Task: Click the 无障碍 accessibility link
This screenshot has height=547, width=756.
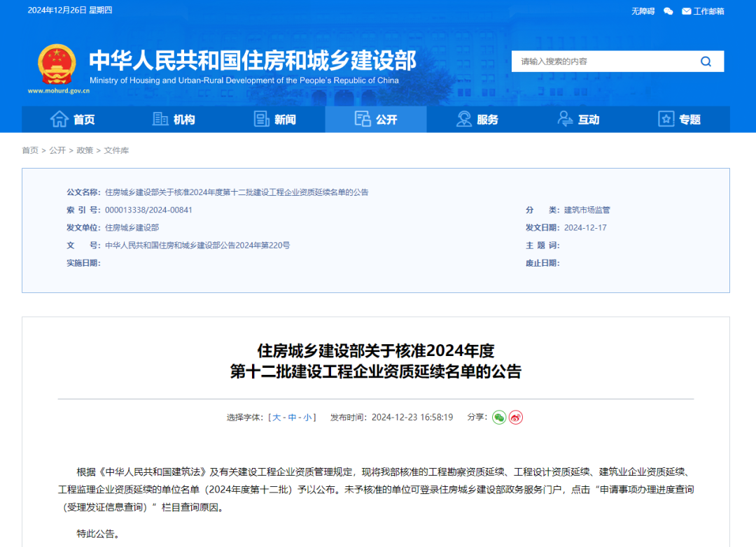Action: tap(643, 10)
